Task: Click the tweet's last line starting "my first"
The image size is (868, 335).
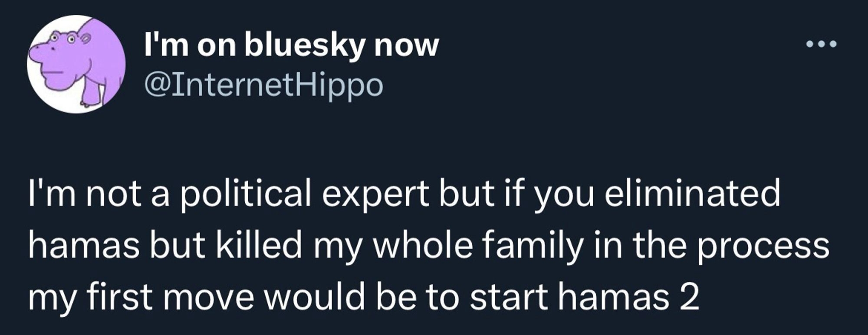Action: (364, 298)
